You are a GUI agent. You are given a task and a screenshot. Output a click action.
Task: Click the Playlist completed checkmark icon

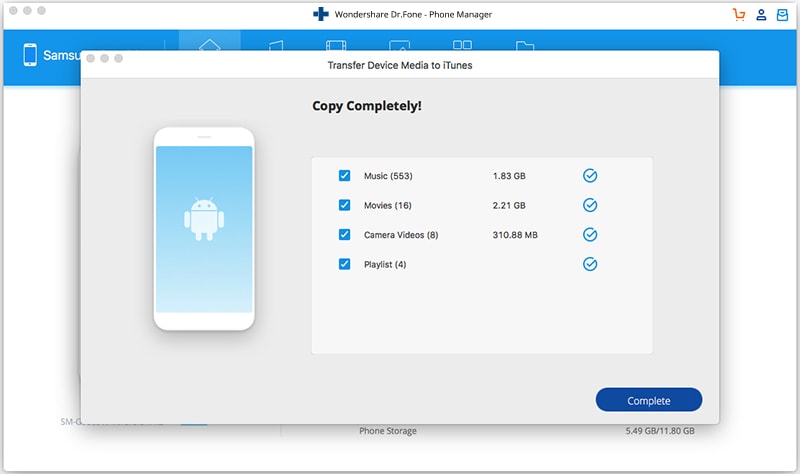pyautogui.click(x=590, y=264)
